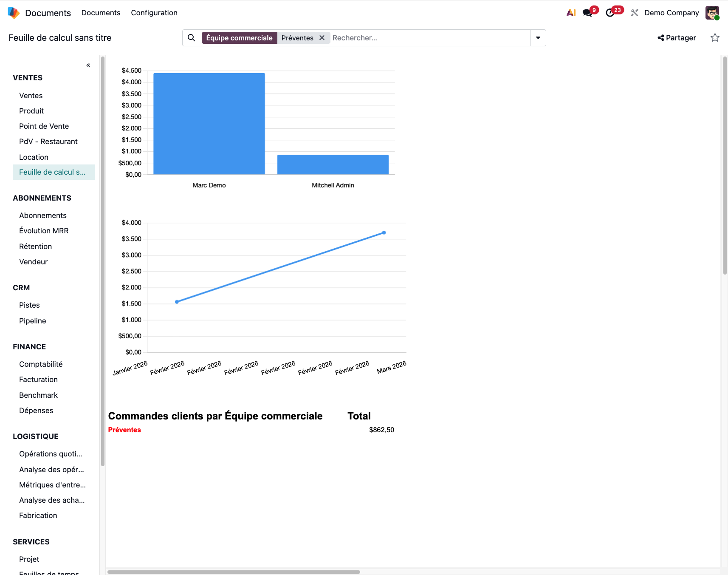Click the horizontal scrollbar at bottom
The height and width of the screenshot is (575, 728).
tap(234, 572)
